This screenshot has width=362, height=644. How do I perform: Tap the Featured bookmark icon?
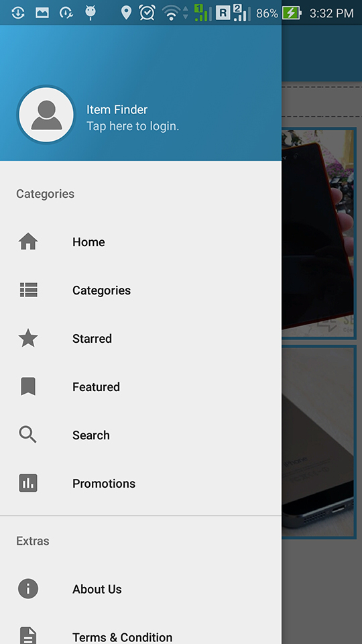click(x=28, y=386)
